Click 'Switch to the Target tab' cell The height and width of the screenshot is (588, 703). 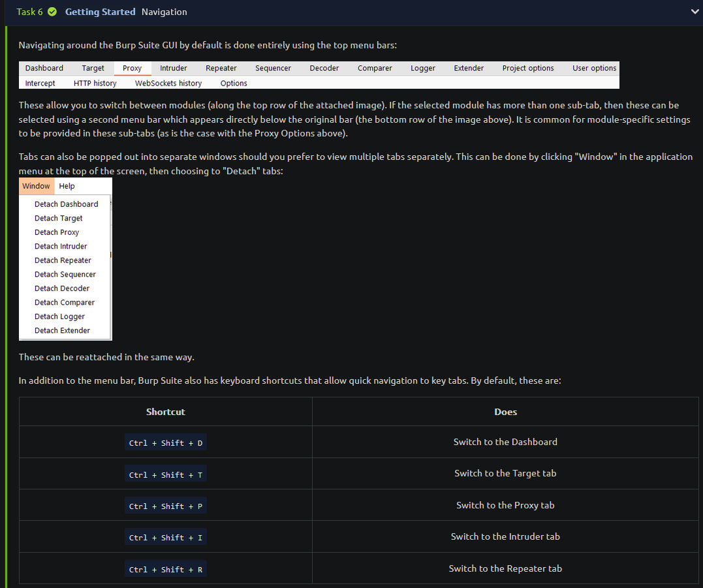505,473
